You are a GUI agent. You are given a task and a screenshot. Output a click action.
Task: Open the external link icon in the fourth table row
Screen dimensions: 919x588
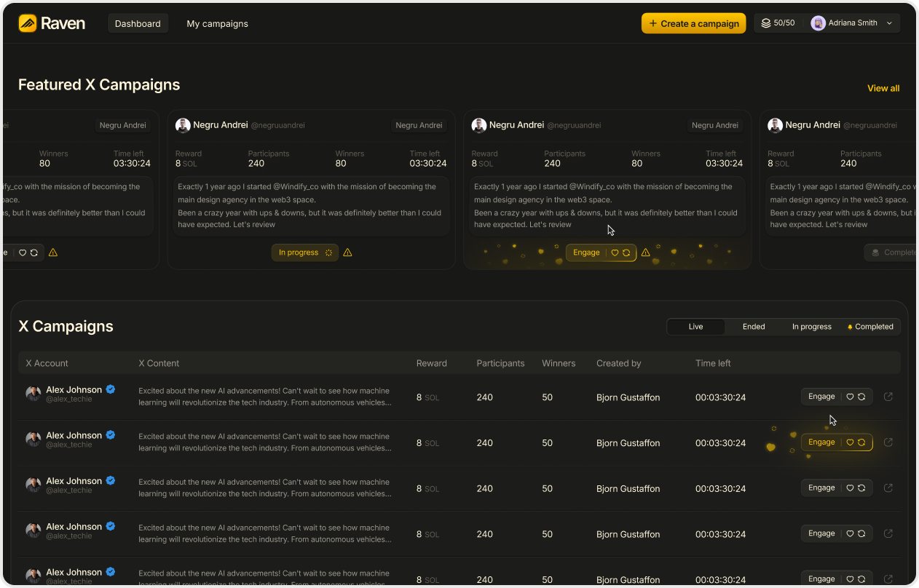(x=888, y=533)
